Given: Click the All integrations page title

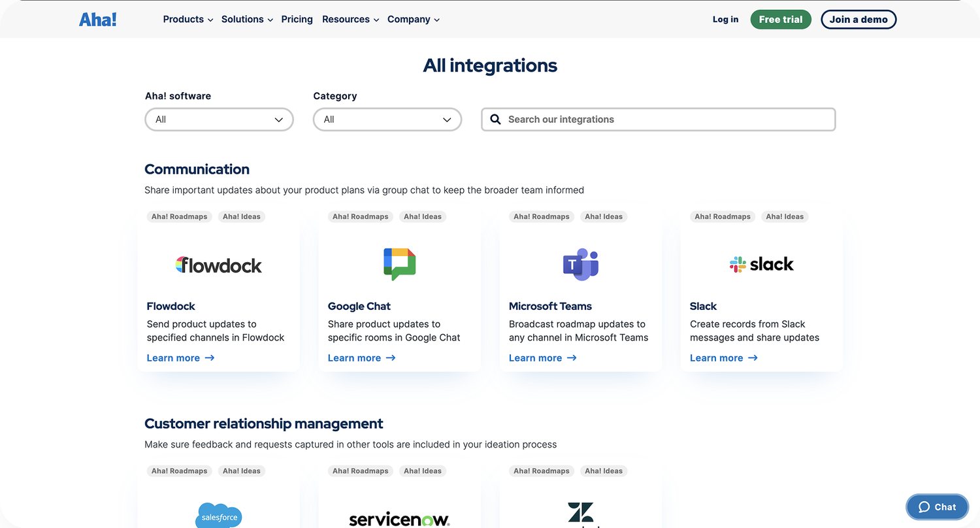Looking at the screenshot, I should pos(490,65).
